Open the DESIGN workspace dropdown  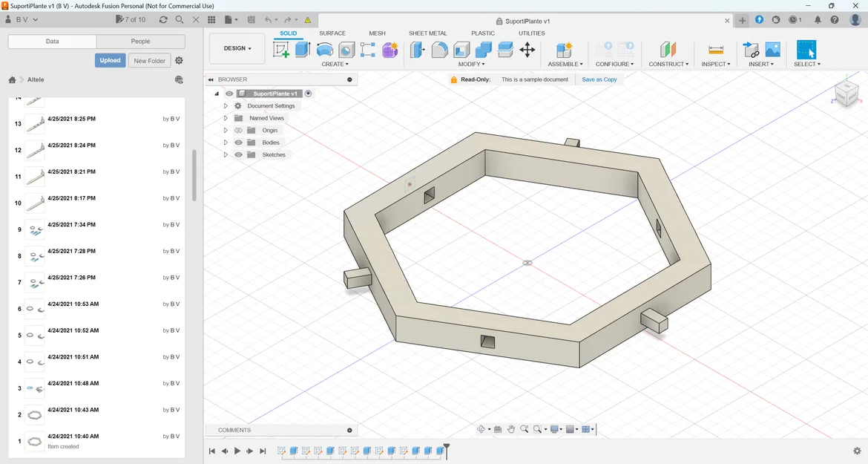[237, 48]
